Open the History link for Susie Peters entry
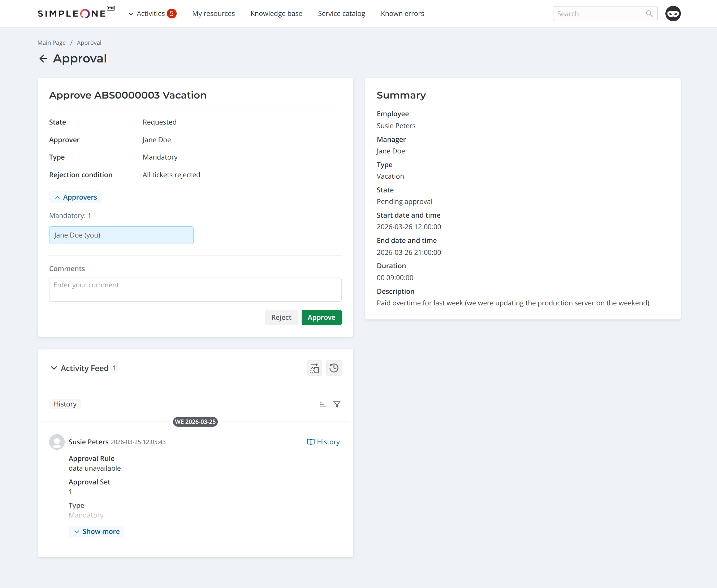Screen dimensions: 717x588 [323, 442]
